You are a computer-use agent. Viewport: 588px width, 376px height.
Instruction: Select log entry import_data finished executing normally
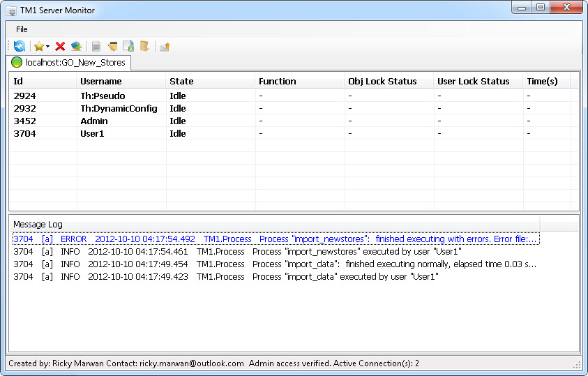tap(275, 264)
